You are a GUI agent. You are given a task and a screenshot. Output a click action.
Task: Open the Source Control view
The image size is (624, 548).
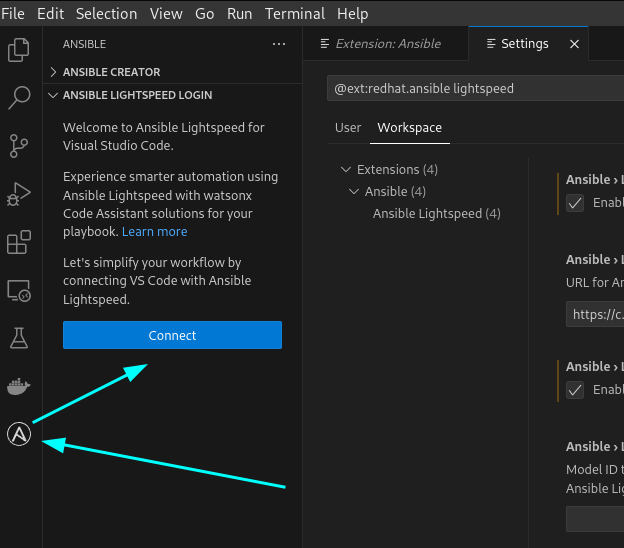(19, 146)
